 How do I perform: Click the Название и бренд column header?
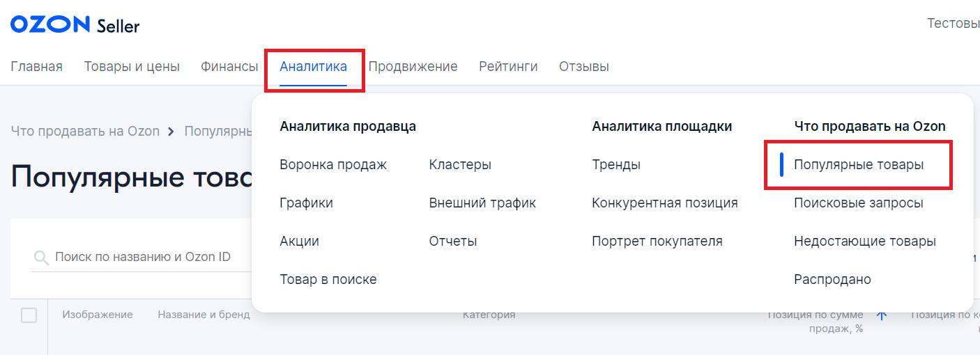204,315
